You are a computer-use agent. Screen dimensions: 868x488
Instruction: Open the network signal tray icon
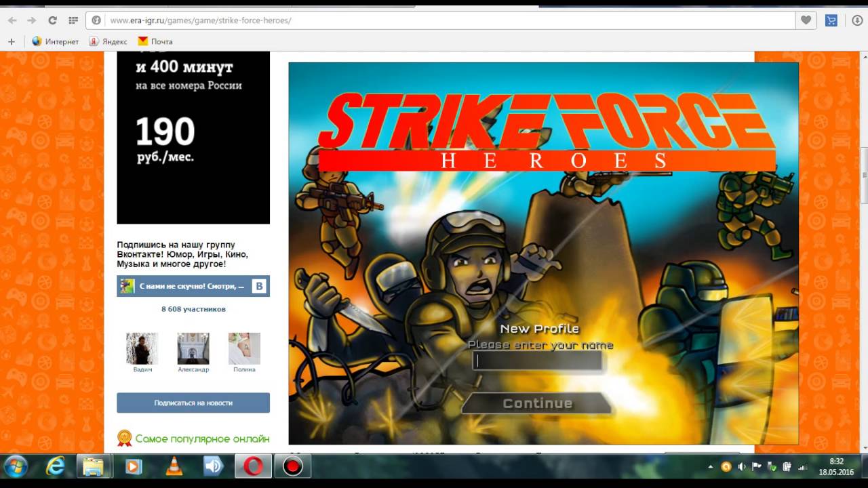tap(802, 466)
